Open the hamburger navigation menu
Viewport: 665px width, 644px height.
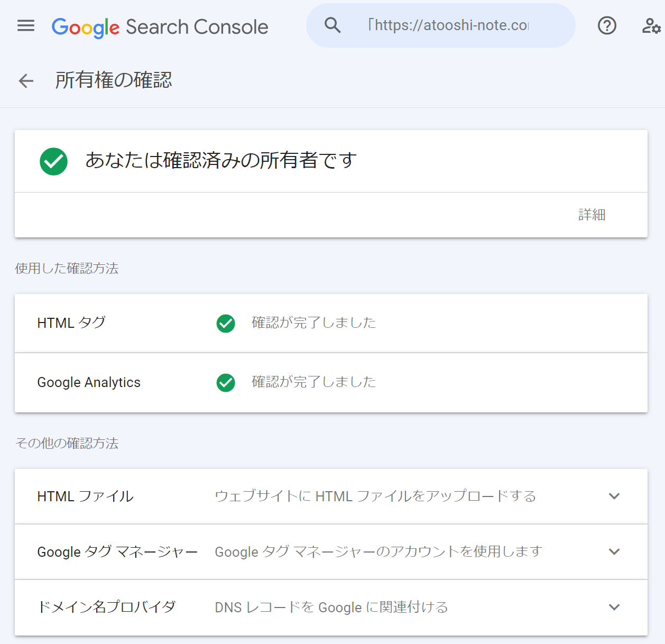coord(26,25)
